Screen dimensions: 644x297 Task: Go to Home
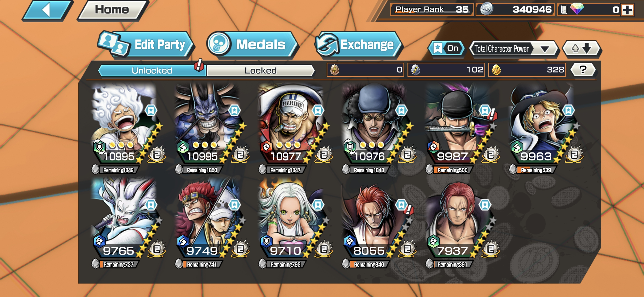(112, 10)
